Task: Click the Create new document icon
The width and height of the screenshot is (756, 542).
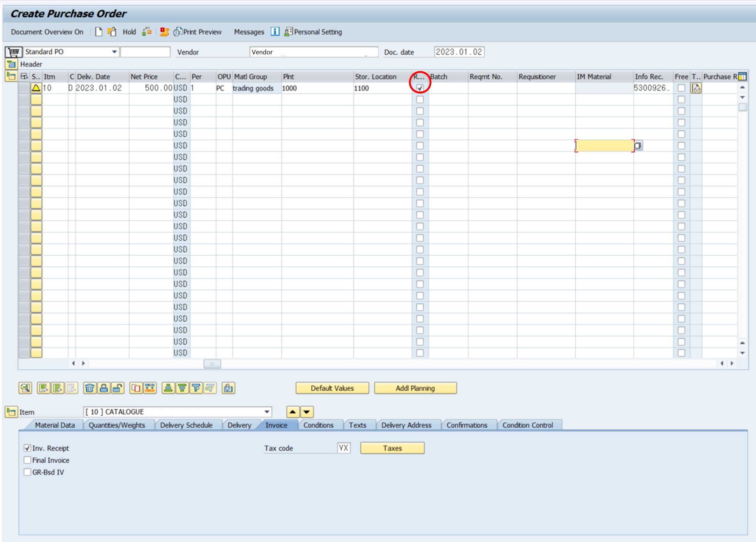Action: (x=99, y=32)
